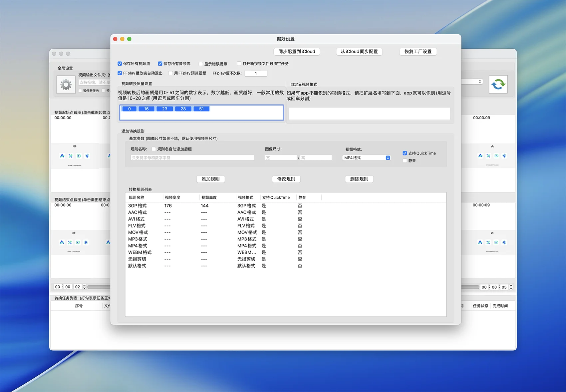Click the quality value 23 token
The image size is (566, 392).
(164, 109)
